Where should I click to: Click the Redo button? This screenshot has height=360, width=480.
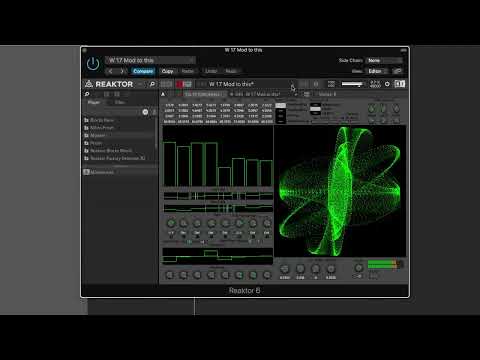(x=231, y=71)
